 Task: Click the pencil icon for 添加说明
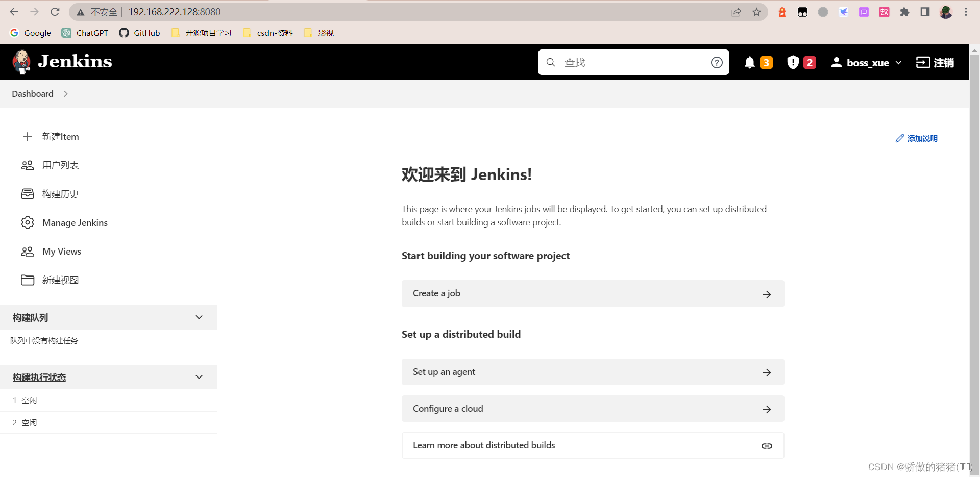pos(899,138)
